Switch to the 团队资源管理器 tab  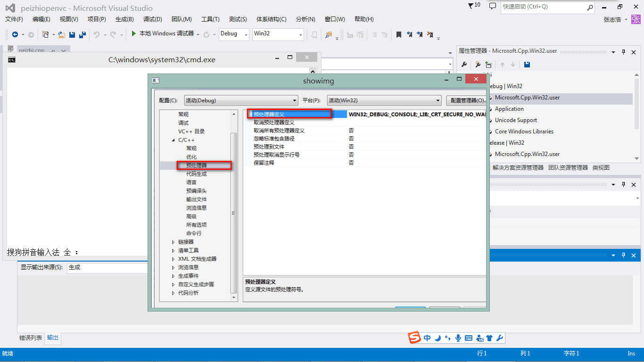pos(568,167)
